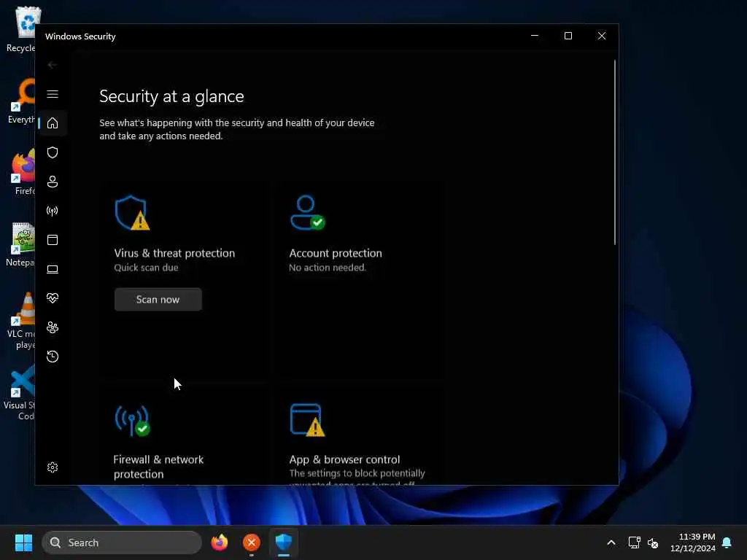Click the 'Security at a glance' title
This screenshot has width=747, height=560.
[x=171, y=97]
